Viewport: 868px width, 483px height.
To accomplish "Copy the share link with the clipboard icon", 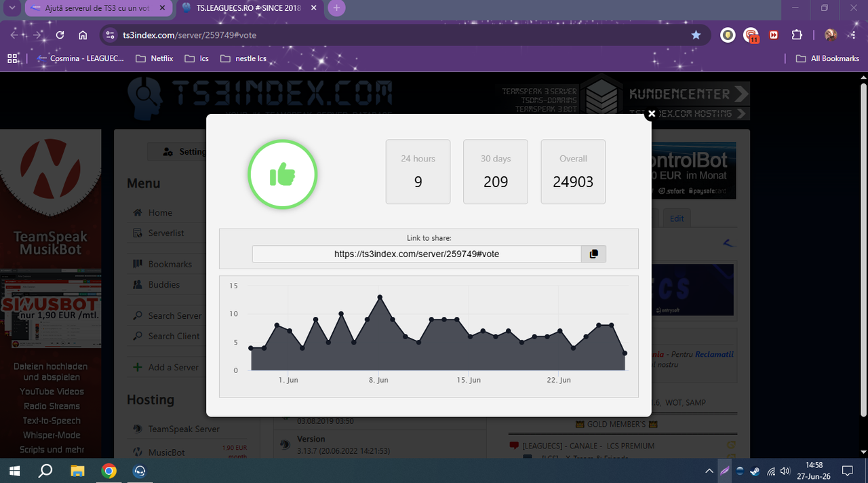I will [593, 254].
